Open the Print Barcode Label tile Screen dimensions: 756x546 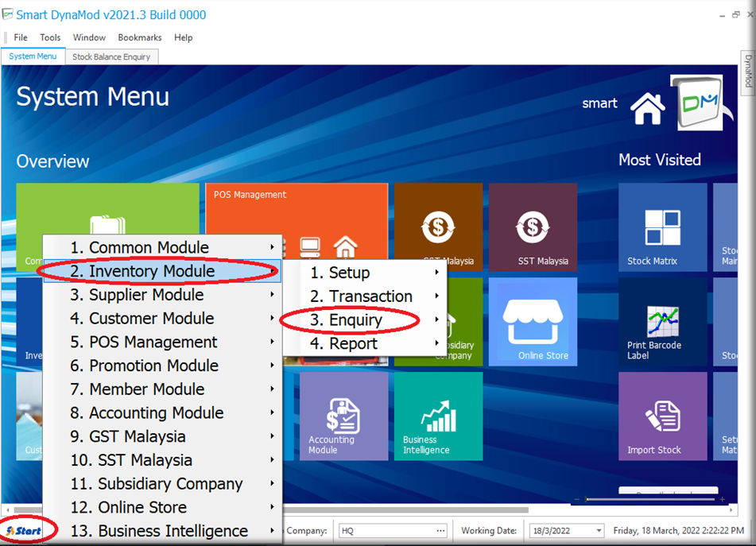(662, 322)
